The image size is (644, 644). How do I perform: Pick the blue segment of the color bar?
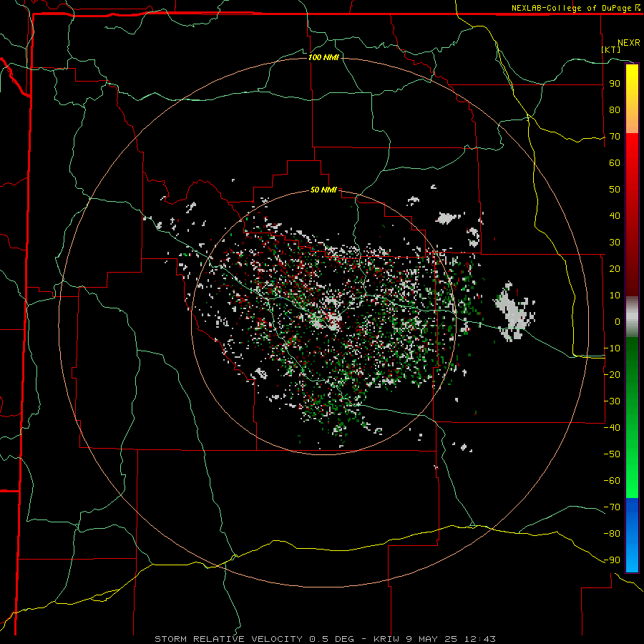tap(632, 535)
